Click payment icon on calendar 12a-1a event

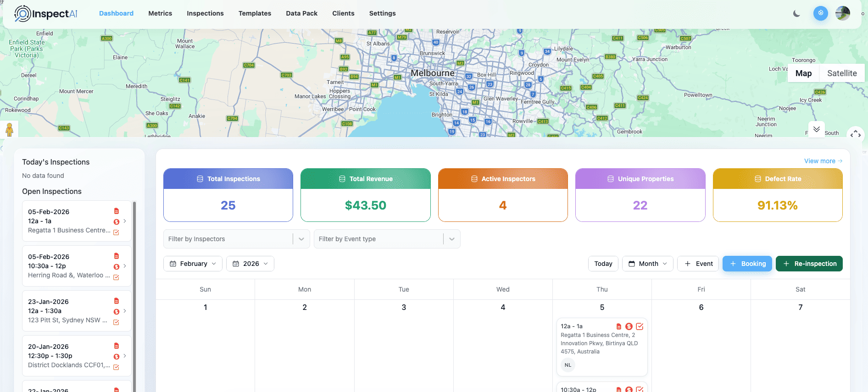pos(629,326)
